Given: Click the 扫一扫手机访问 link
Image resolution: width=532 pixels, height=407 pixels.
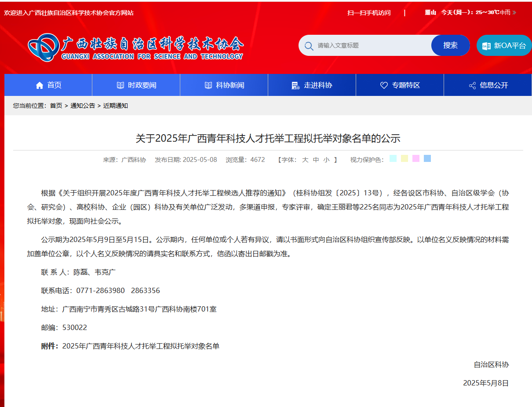Looking at the screenshot, I should coord(369,13).
